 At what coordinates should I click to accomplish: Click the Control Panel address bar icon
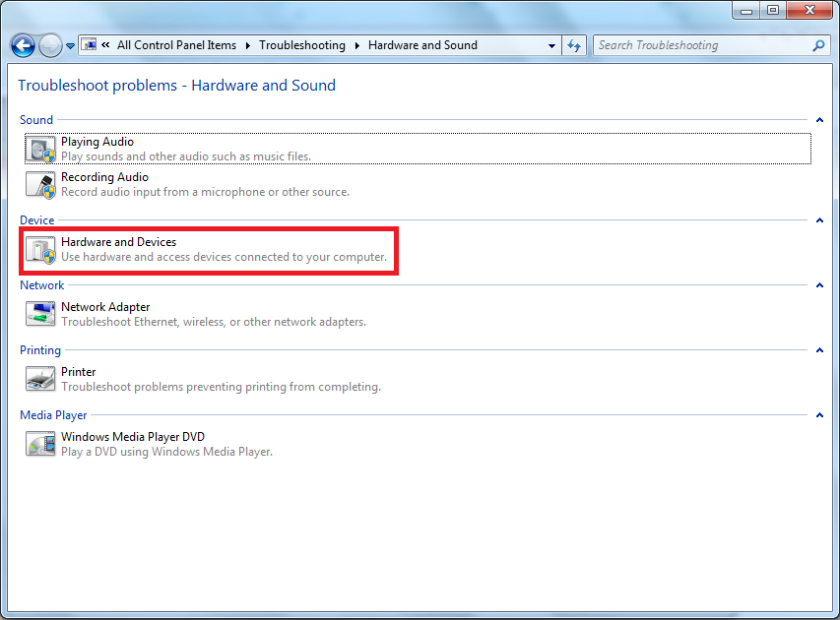[x=89, y=45]
